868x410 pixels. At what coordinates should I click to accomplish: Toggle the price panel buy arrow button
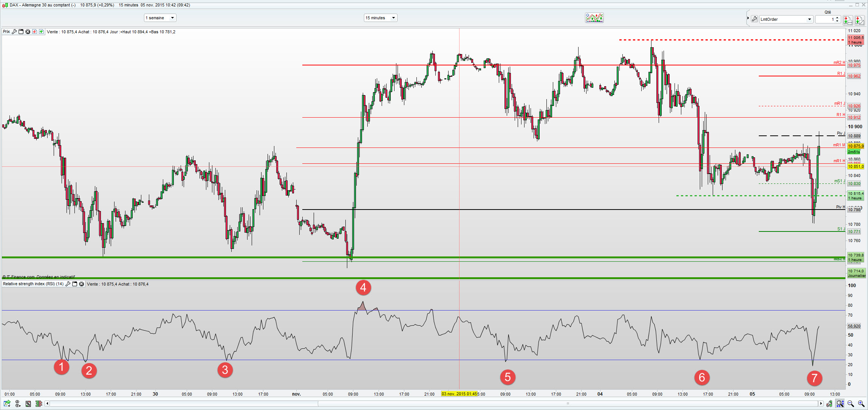tap(41, 32)
